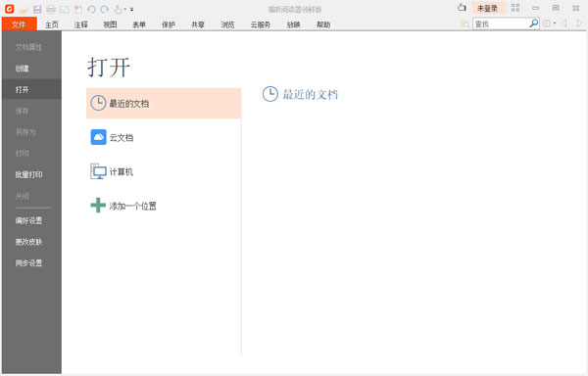Click the clock icon in 最近的文档 row
This screenshot has width=588, height=376.
coord(98,103)
